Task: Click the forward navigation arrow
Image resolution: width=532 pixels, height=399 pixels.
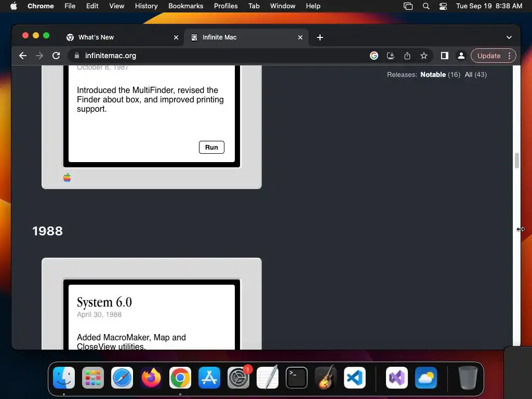Action: coord(39,56)
